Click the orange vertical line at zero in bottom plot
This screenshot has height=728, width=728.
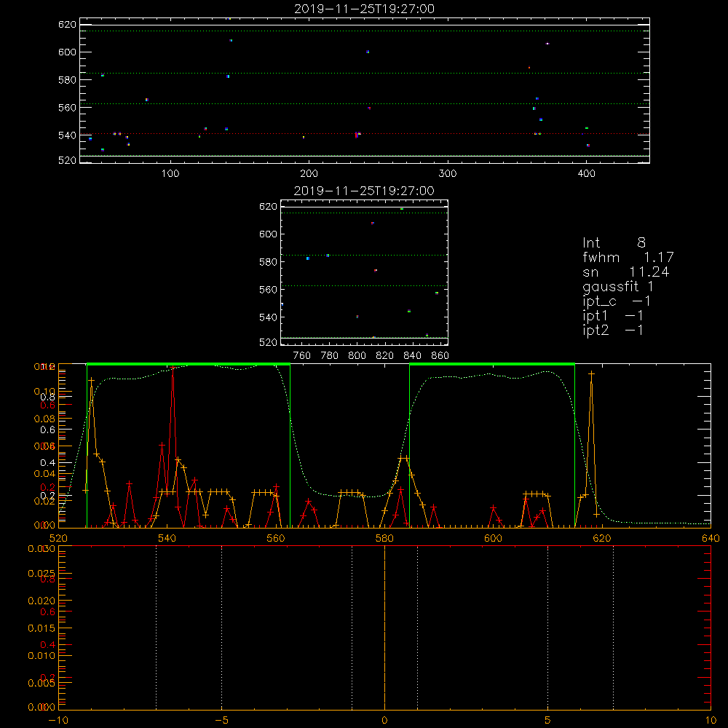[x=384, y=628]
